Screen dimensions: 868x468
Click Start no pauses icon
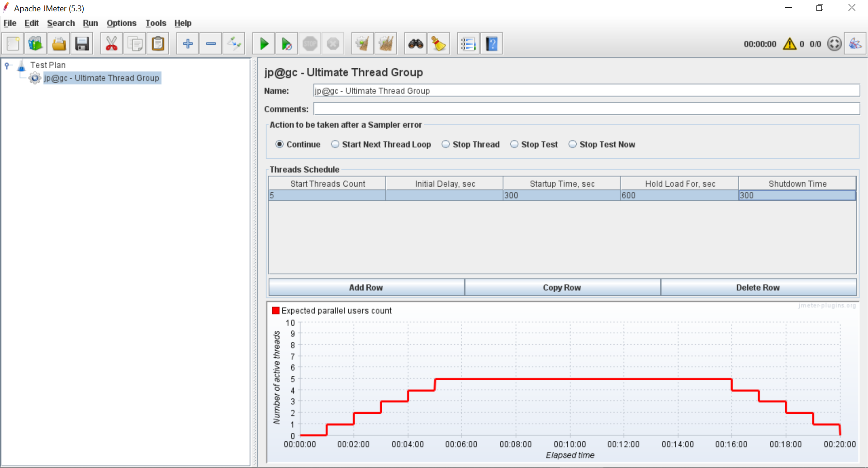pos(287,44)
